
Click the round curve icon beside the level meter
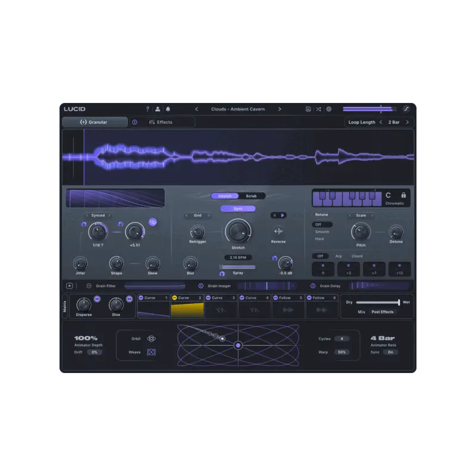point(406,109)
